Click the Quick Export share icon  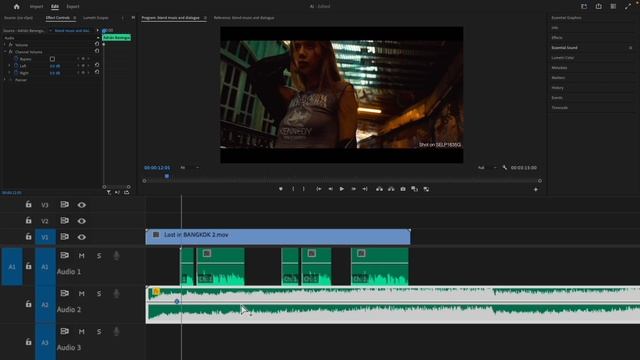pos(598,7)
